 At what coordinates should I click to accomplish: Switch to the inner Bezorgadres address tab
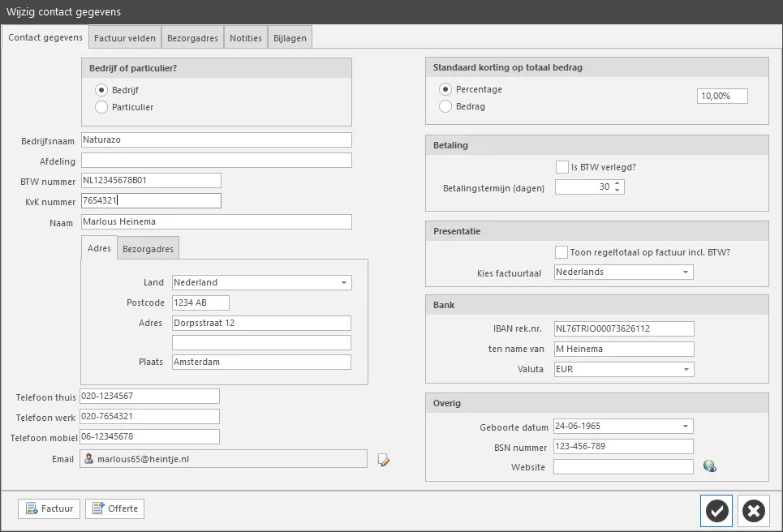tap(148, 248)
